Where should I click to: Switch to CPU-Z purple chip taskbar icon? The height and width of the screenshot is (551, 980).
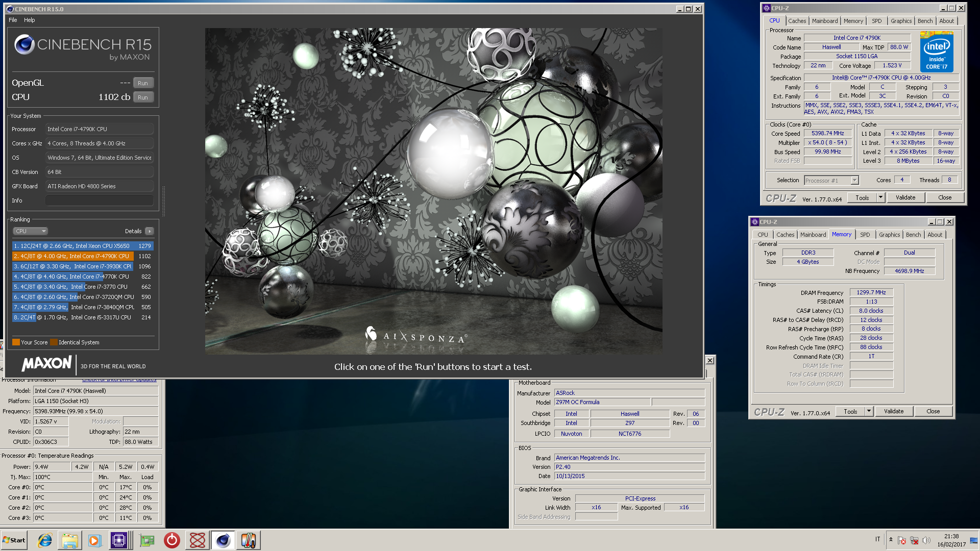(x=119, y=540)
